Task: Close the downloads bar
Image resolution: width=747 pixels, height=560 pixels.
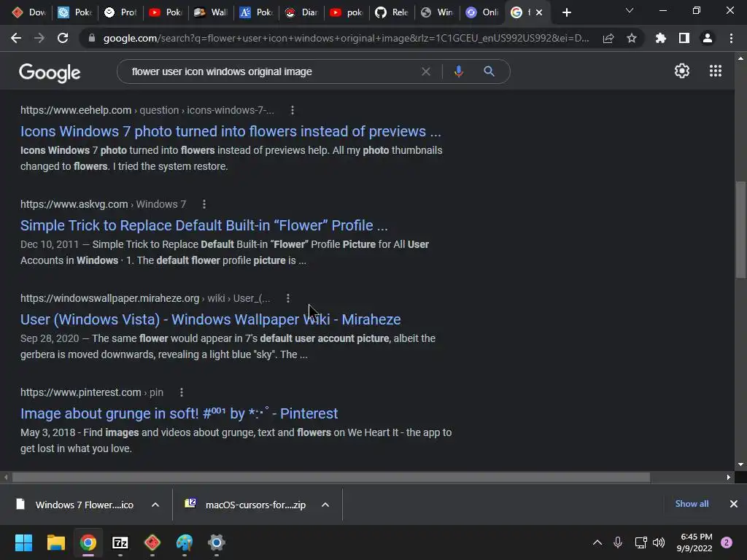Action: tap(734, 504)
